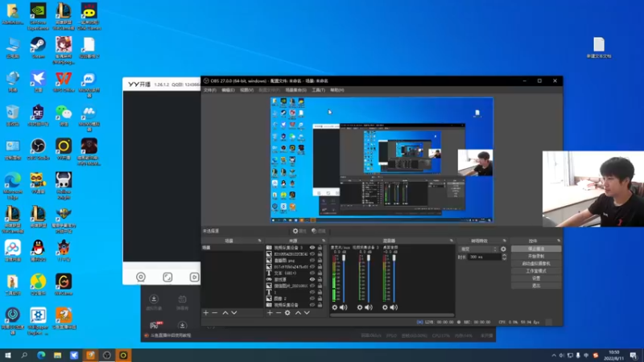Image resolution: width=644 pixels, height=362 pixels.
Task: Open Steam desktop shortcut
Action: tap(38, 48)
